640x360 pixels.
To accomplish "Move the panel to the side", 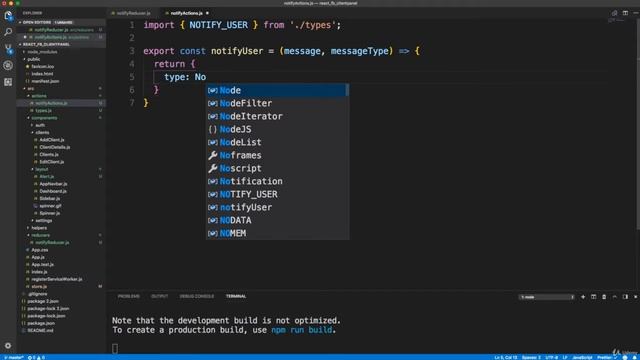I will tap(625, 297).
